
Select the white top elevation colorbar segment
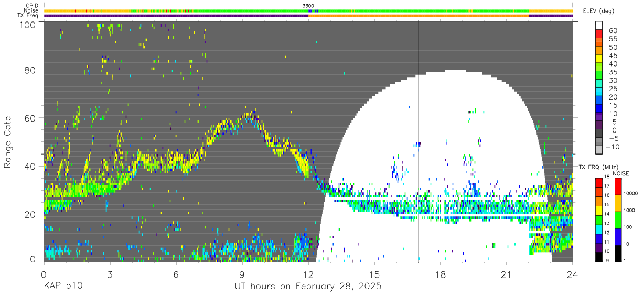[x=599, y=26]
